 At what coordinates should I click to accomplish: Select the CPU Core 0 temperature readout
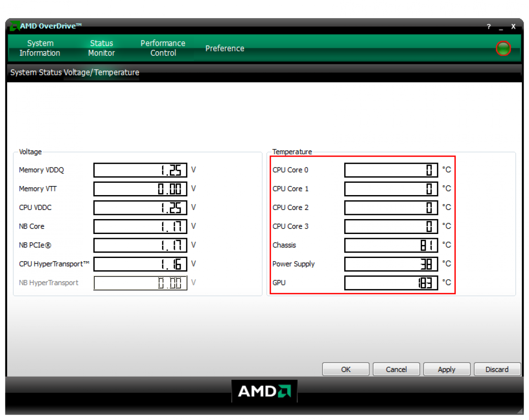[x=391, y=170]
